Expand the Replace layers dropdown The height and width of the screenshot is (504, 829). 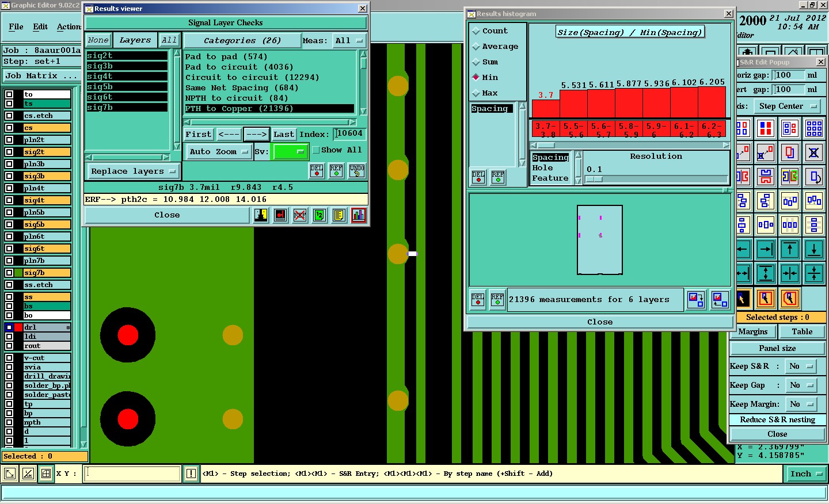click(x=132, y=171)
